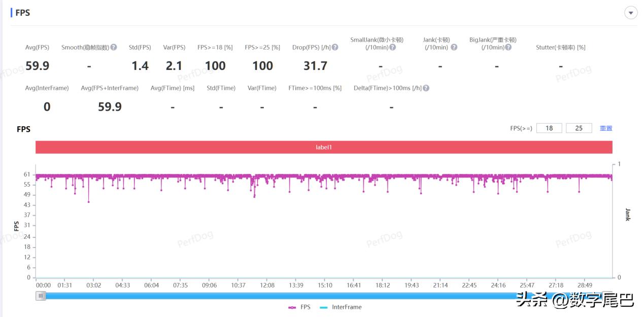The image size is (644, 317).
Task: Click the left handle of timeline range slider
Action: click(41, 296)
